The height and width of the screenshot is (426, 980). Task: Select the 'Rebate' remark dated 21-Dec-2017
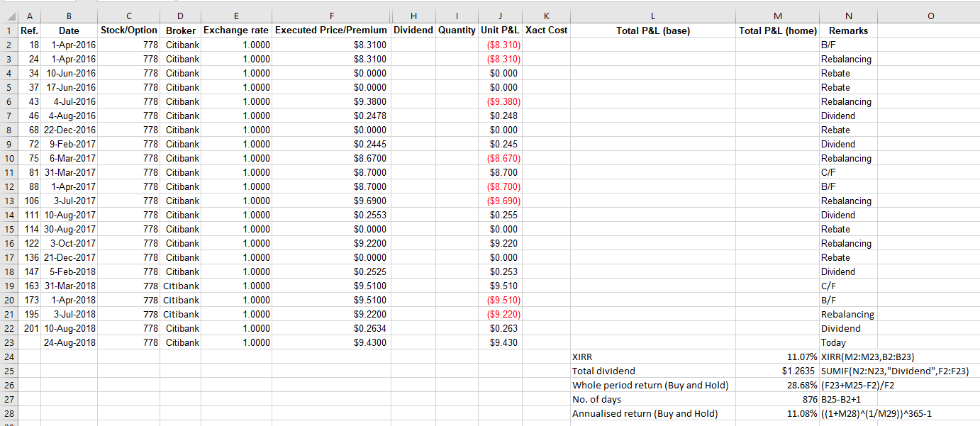coord(849,257)
